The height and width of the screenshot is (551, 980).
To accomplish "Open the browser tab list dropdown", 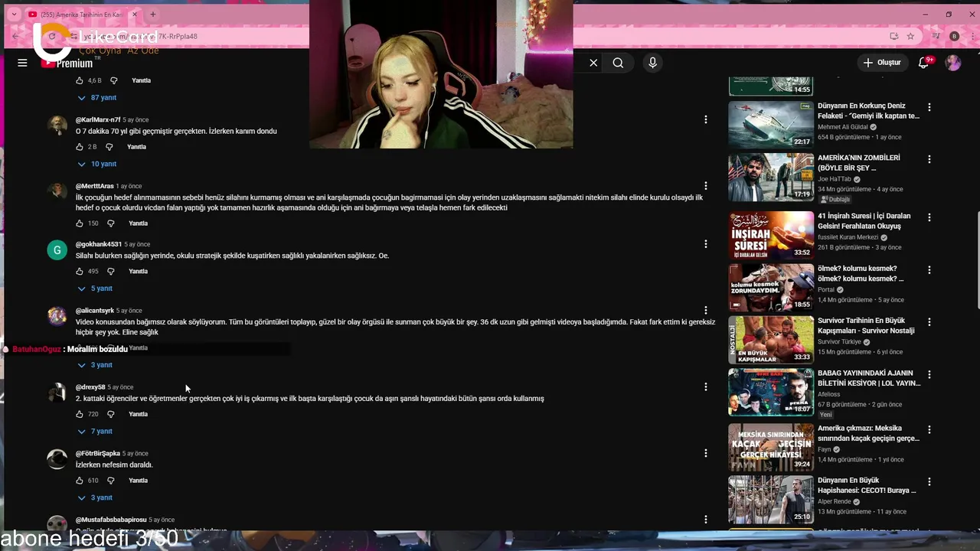I will 14,15.
